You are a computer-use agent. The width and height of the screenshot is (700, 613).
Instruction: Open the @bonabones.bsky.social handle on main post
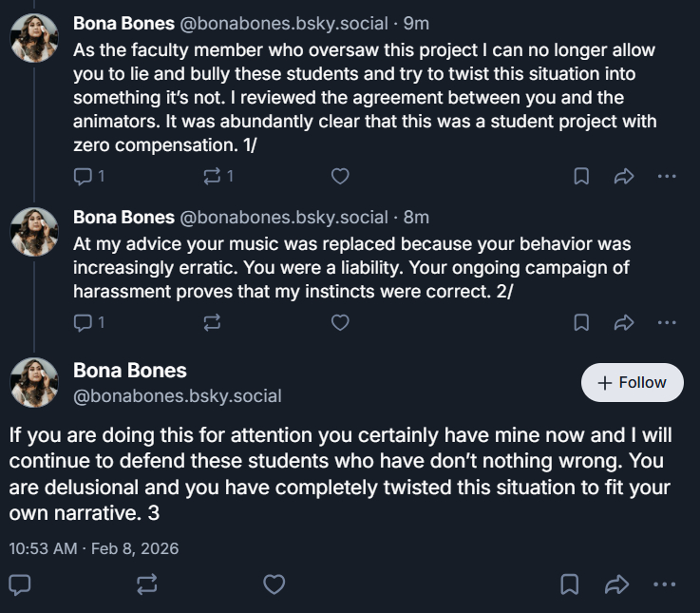[x=178, y=395]
